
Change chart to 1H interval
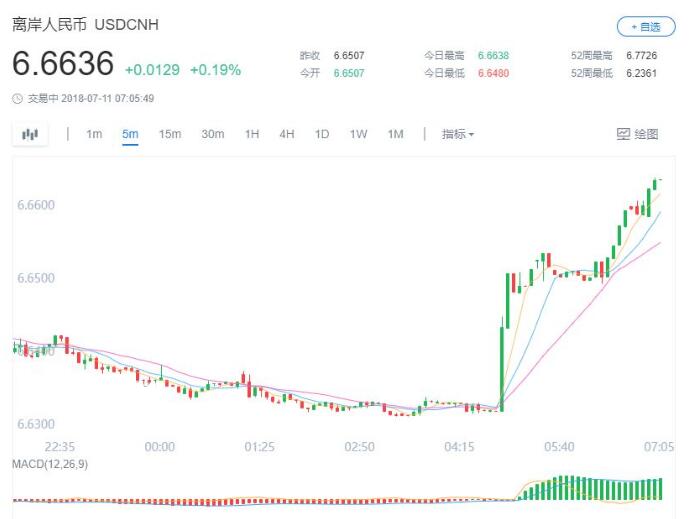tap(252, 134)
